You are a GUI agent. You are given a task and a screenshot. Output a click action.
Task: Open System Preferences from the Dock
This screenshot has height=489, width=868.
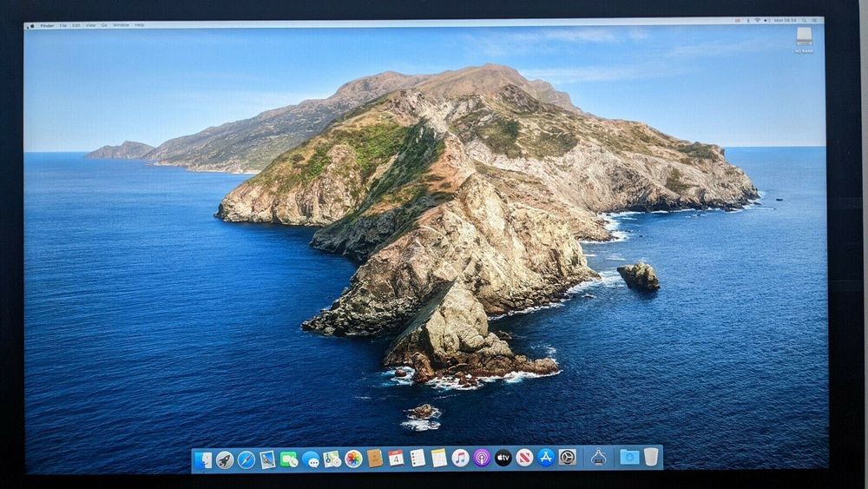coord(568,457)
